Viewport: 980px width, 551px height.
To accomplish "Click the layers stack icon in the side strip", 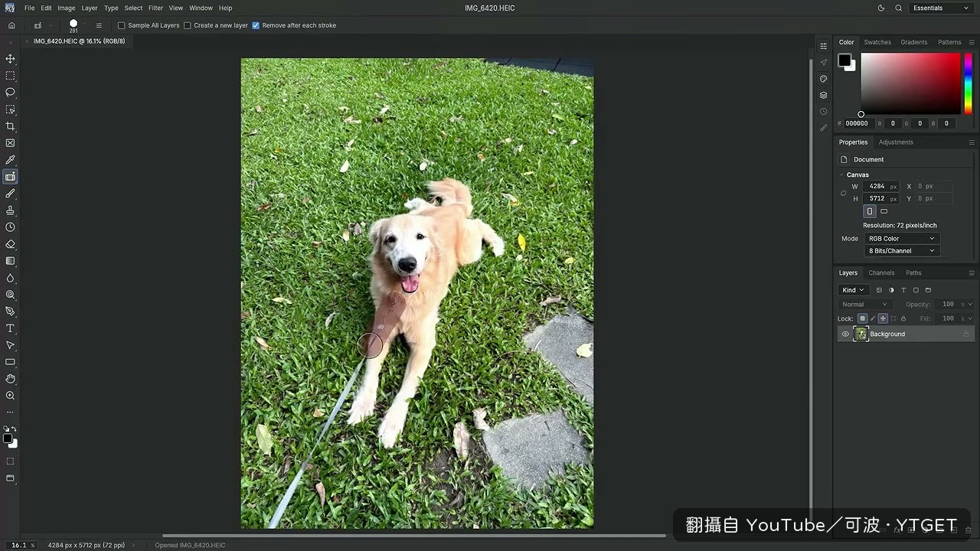I will [824, 96].
